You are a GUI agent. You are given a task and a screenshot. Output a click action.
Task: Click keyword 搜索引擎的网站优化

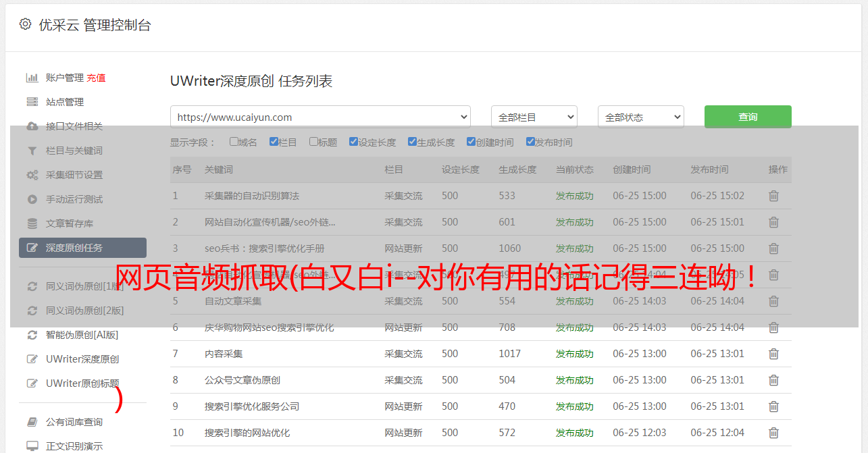pos(247,433)
